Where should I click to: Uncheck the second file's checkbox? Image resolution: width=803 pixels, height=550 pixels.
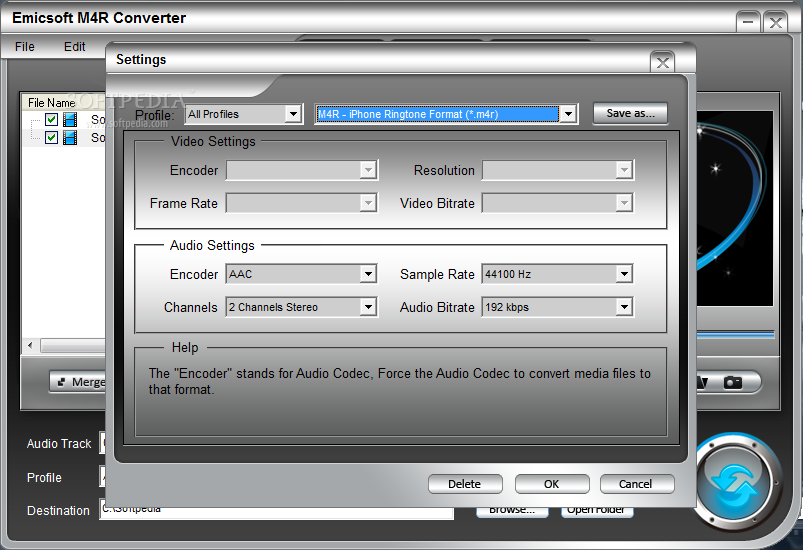point(51,137)
